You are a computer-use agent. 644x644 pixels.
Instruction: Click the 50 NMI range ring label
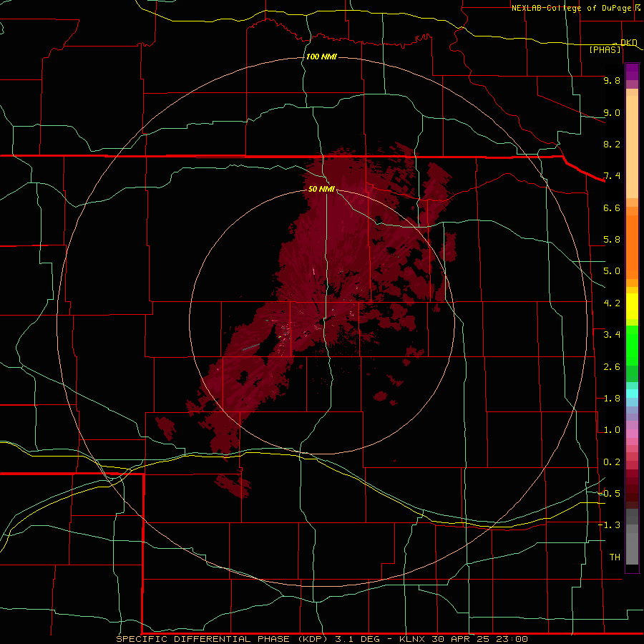coord(321,189)
